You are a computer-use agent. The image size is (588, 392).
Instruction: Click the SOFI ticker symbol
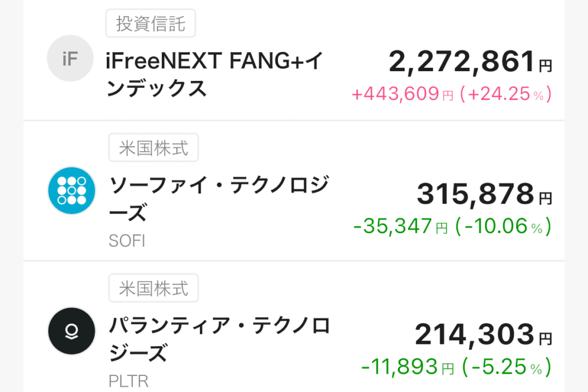(127, 240)
